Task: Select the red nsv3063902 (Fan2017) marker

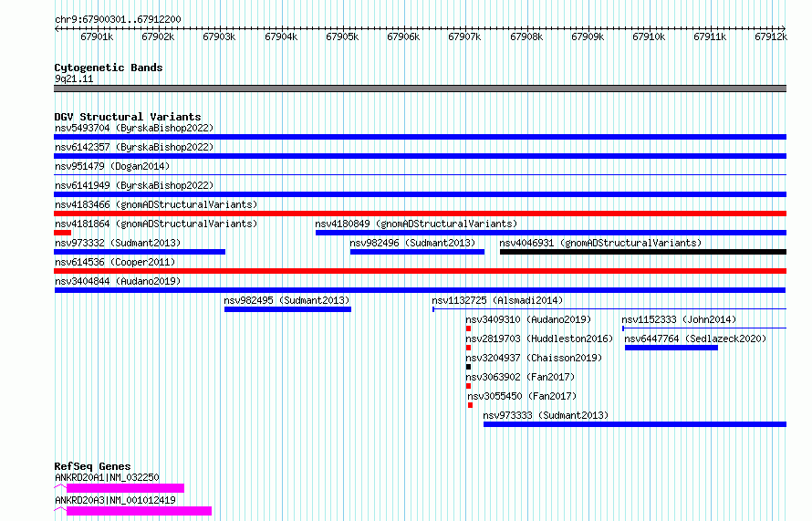Action: click(469, 386)
